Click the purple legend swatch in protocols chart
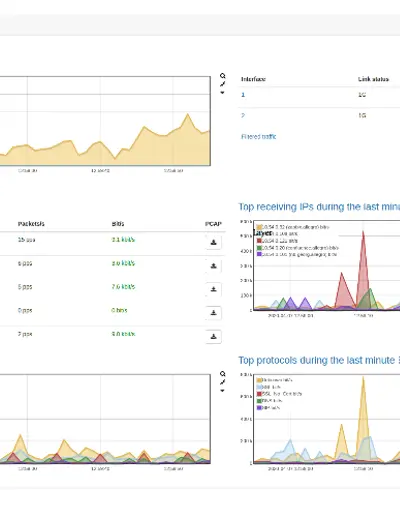The image size is (400, 513). (259, 408)
